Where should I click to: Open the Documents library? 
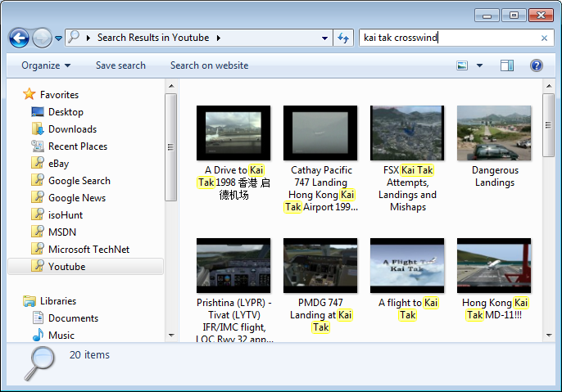coord(73,318)
